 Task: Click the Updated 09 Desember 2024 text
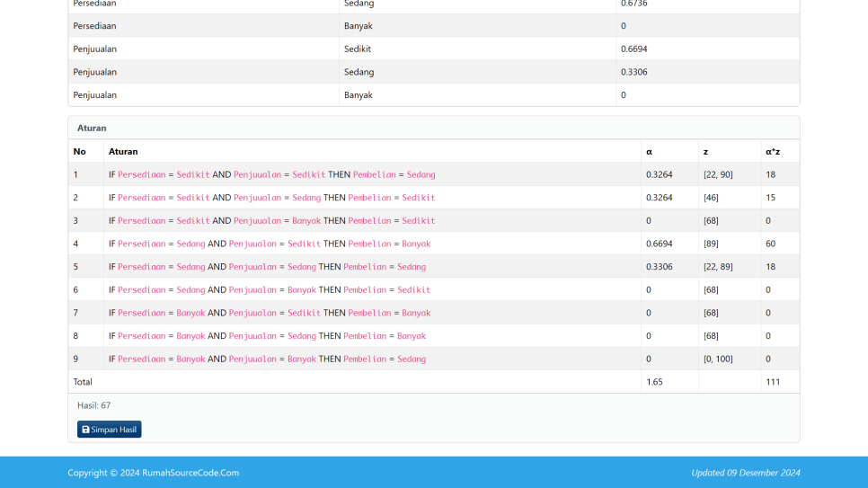[745, 473]
